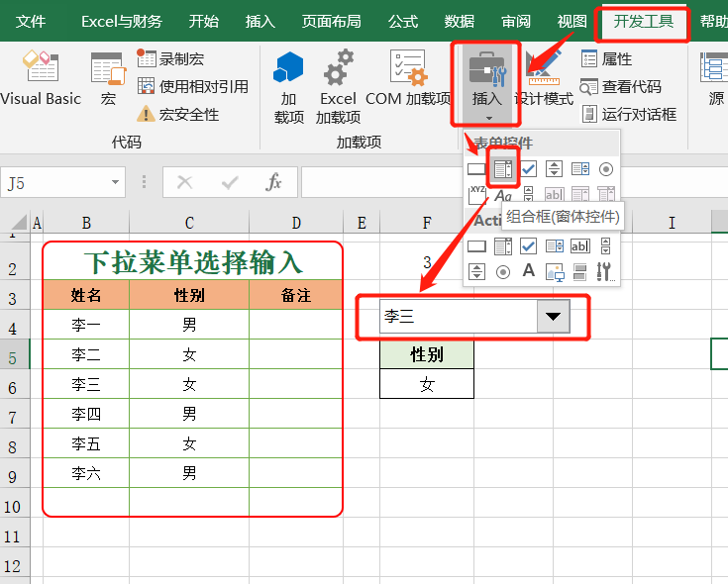The height and width of the screenshot is (584, 728).
Task: Select cell containing 李四
Action: coord(86,414)
